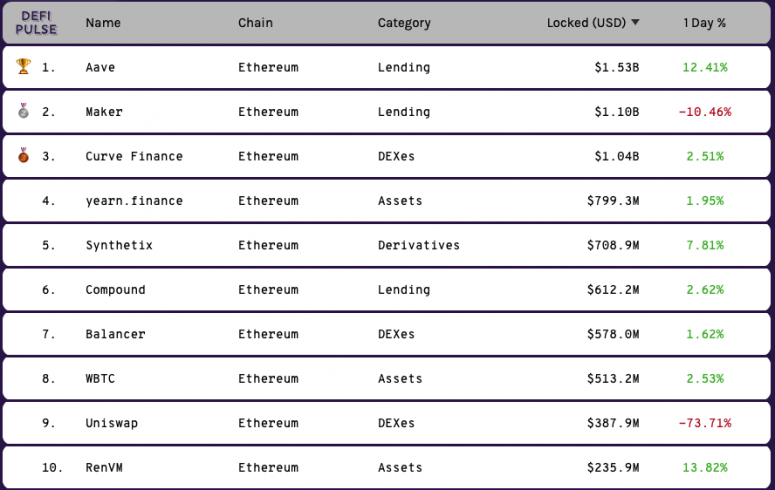Open the Balancer project entry
Image resolution: width=775 pixels, height=490 pixels.
[x=115, y=334]
